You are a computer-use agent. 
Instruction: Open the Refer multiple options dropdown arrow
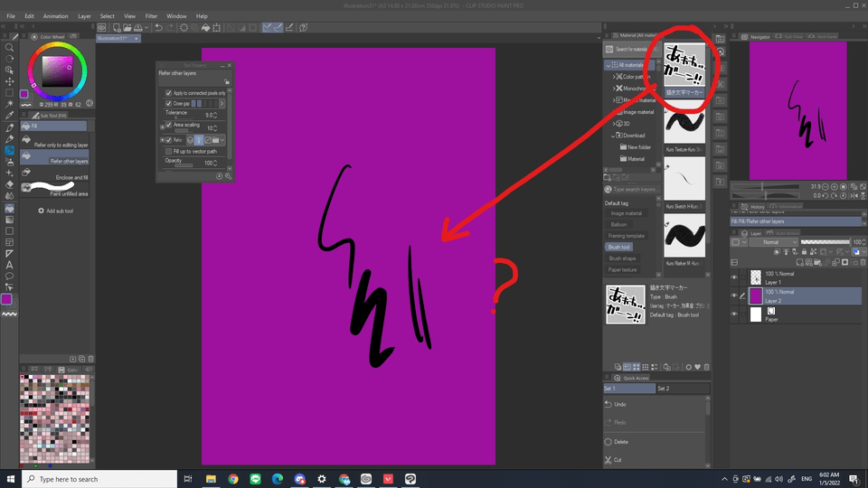222,140
